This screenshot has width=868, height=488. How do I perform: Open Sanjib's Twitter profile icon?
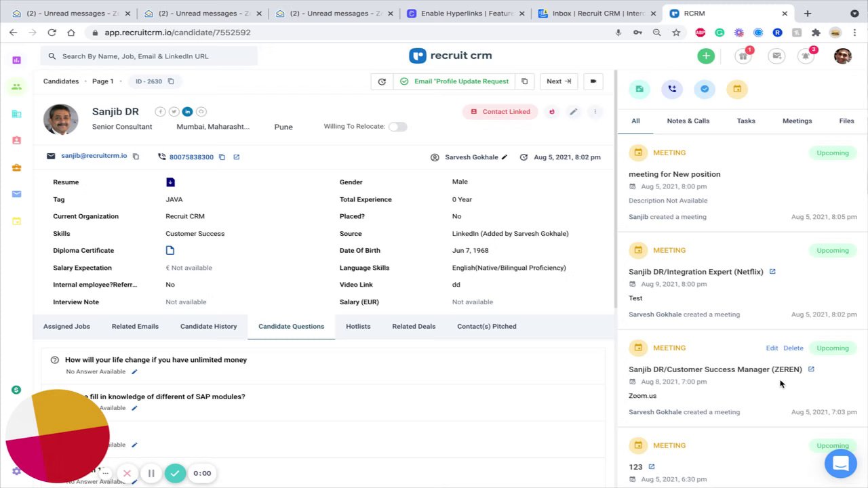click(x=174, y=112)
